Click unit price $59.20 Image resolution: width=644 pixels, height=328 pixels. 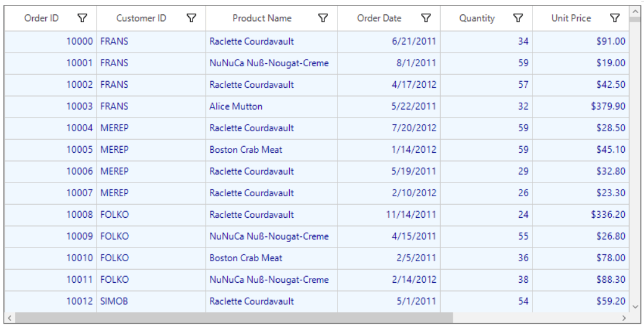(581, 301)
